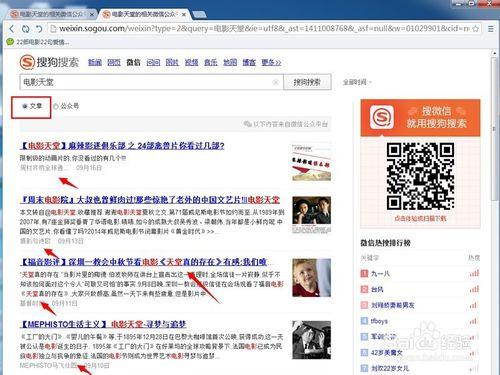Open the 图片 navigation link
The height and width of the screenshot is (375, 500).
click(172, 62)
